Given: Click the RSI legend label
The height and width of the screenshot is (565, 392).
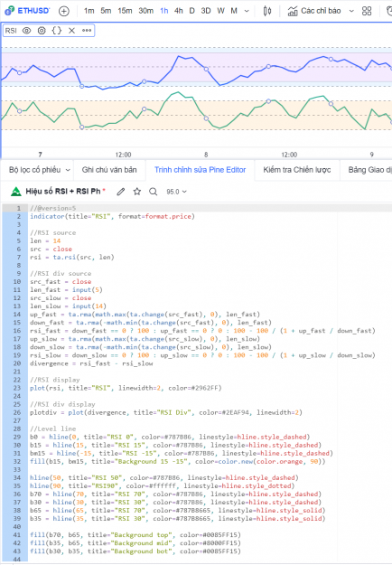Looking at the screenshot, I should pyautogui.click(x=11, y=31).
